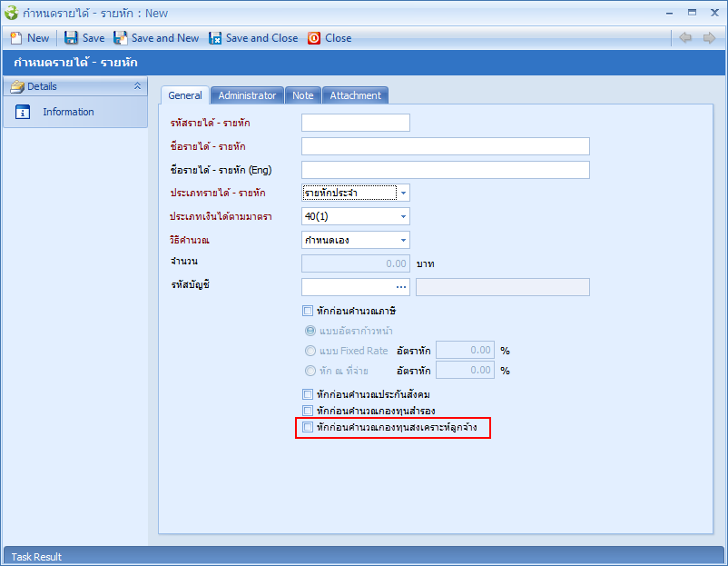
Task: Open the ประเภทรายได้ - รายหัก dropdown
Action: 403,193
